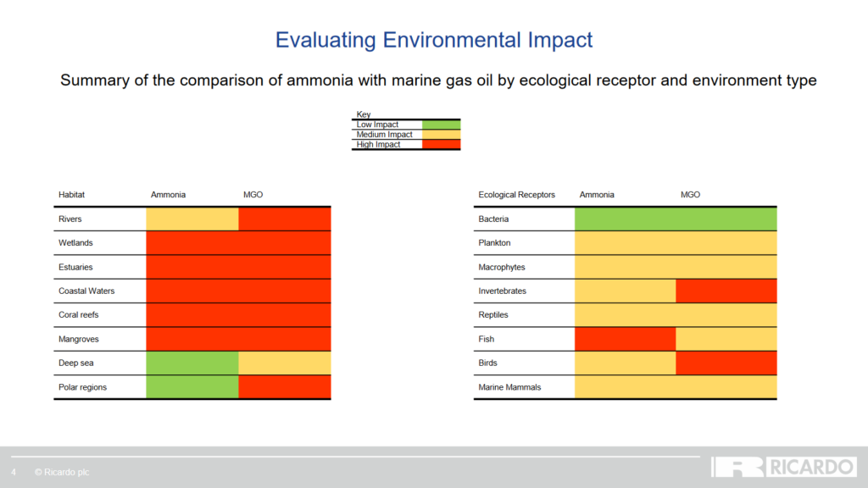Click the Evaluating Environmental Impact title
Screen dimensions: 868x488
click(434, 40)
